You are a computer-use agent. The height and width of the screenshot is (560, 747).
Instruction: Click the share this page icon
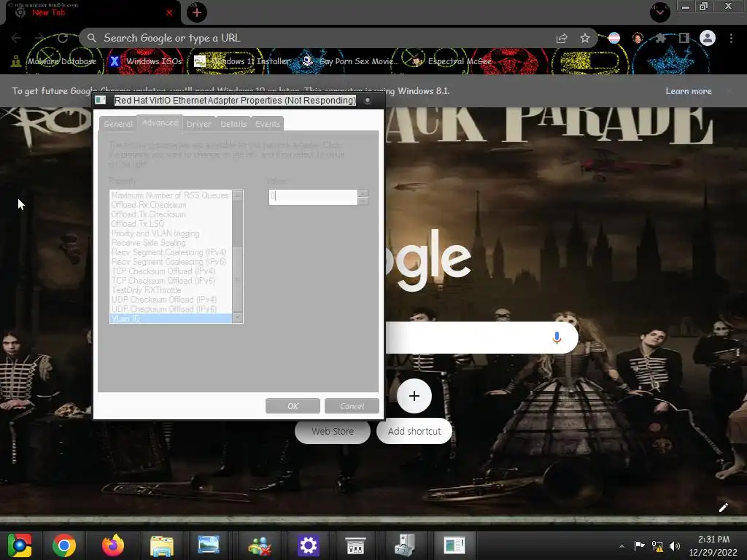pyautogui.click(x=562, y=38)
